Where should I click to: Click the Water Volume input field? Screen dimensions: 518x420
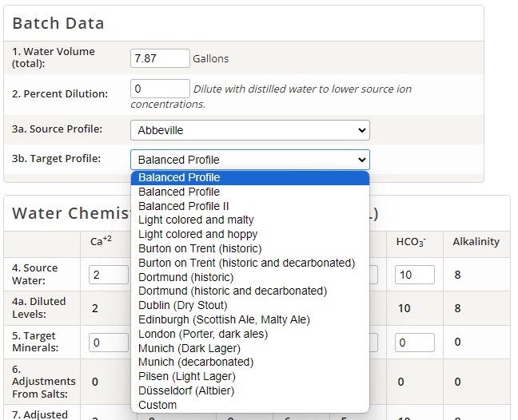click(x=160, y=58)
